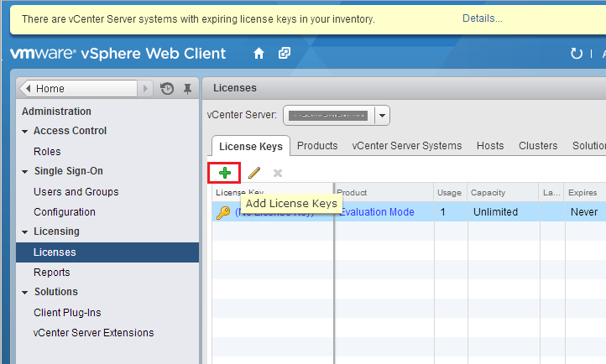Select the License Keys tab
The height and width of the screenshot is (364, 606).
[x=251, y=146]
